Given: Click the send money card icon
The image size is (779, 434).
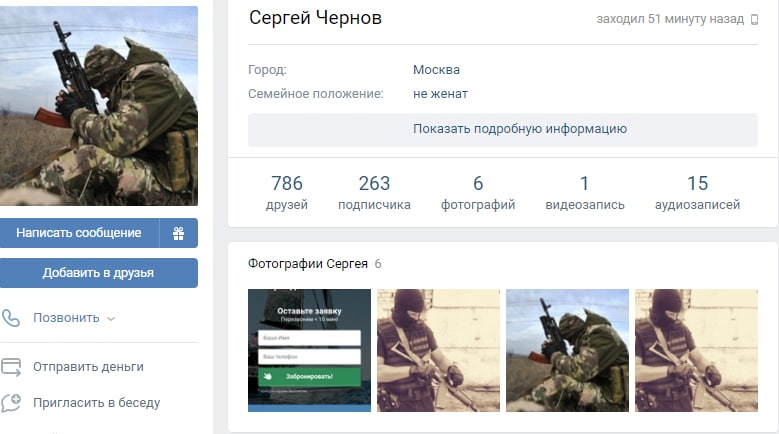Looking at the screenshot, I should click(x=11, y=367).
